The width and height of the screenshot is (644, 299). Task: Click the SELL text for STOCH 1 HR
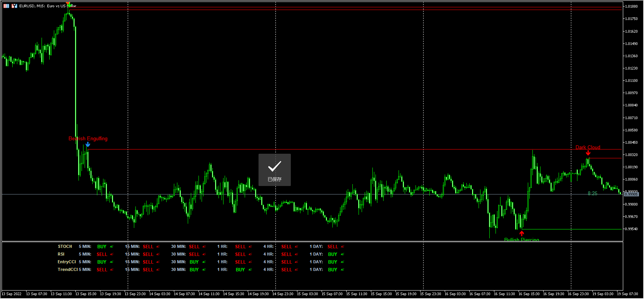pos(240,247)
